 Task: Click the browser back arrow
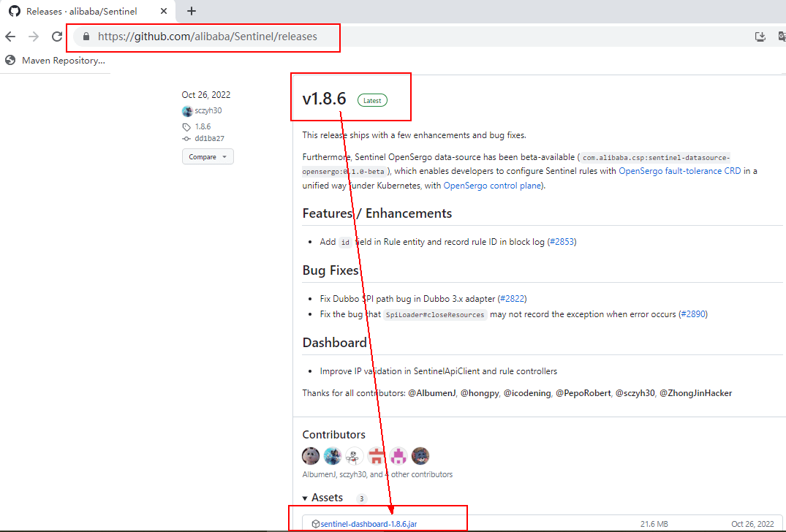point(10,37)
